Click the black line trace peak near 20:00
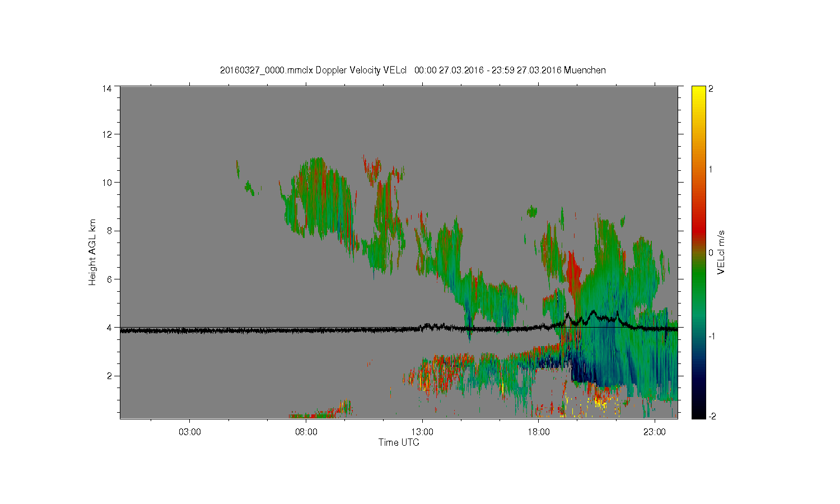This screenshot has height=504, width=840. pos(593,311)
